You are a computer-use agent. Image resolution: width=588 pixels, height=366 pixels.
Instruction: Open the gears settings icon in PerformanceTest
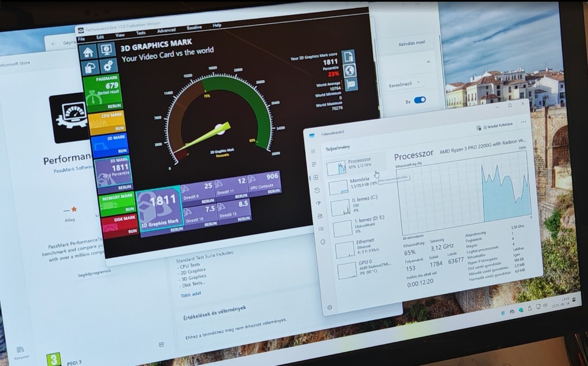[x=108, y=65]
